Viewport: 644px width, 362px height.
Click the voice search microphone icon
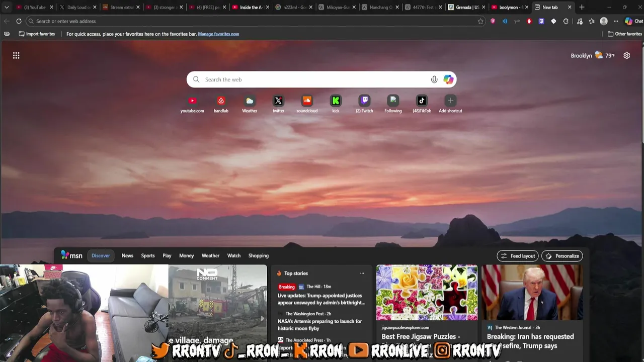(x=434, y=79)
